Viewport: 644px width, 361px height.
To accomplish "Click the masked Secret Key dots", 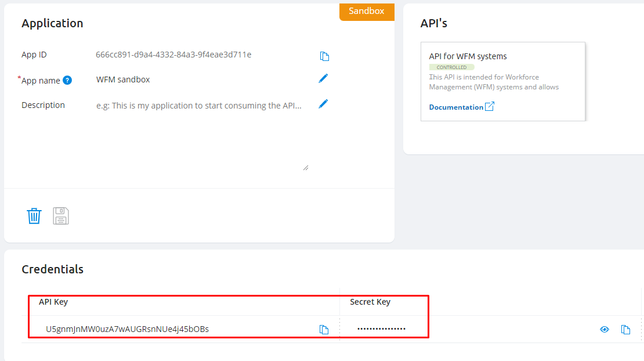I will click(x=381, y=328).
